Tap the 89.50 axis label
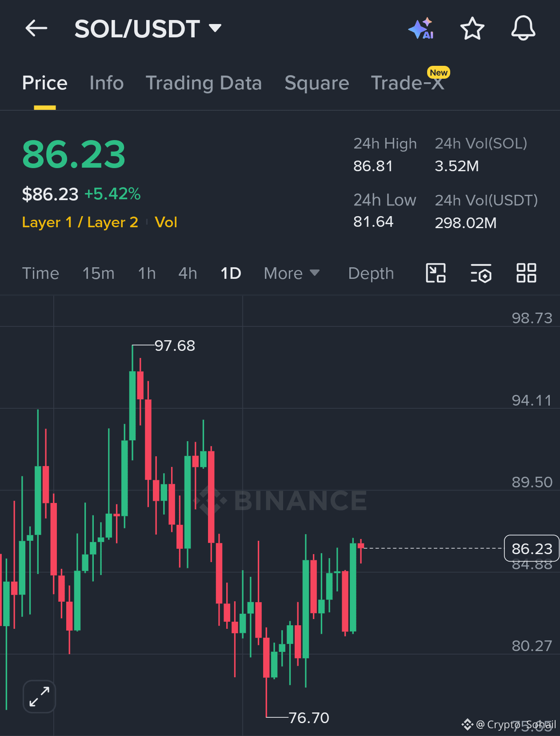This screenshot has height=736, width=560. coord(532,482)
